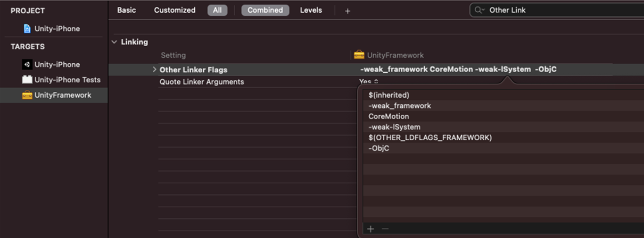Toggle the All filter setting

tap(217, 10)
